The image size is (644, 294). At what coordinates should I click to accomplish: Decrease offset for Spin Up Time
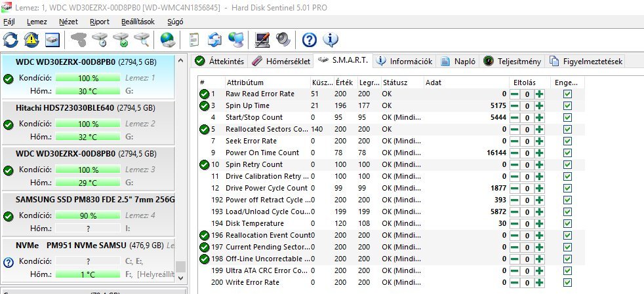pyautogui.click(x=514, y=106)
